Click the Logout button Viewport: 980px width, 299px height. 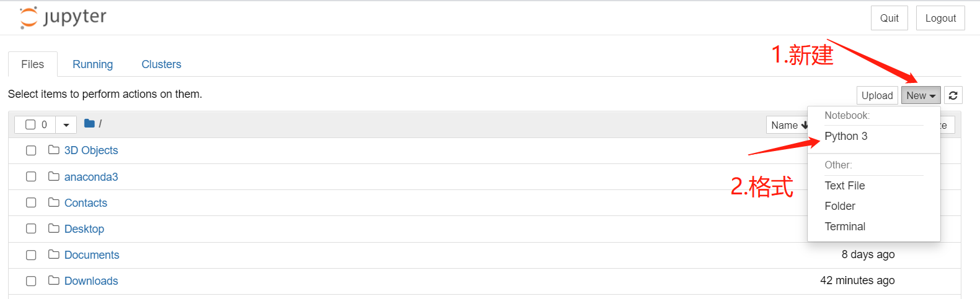pyautogui.click(x=940, y=18)
